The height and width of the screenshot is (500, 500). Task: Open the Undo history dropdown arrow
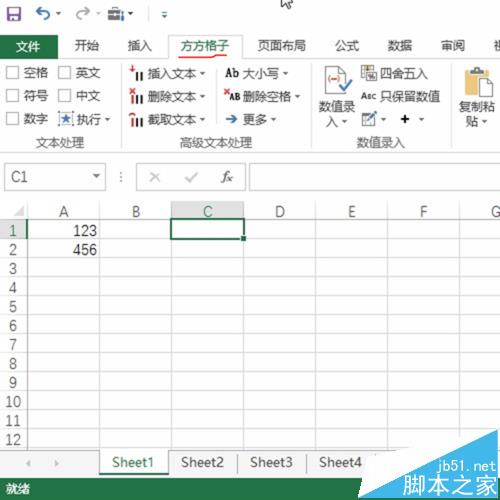(59, 14)
